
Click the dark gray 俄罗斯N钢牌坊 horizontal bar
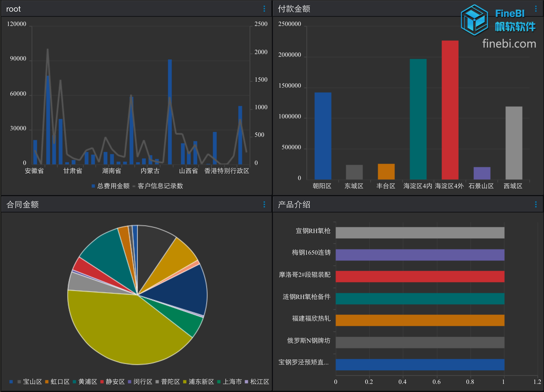click(x=420, y=343)
